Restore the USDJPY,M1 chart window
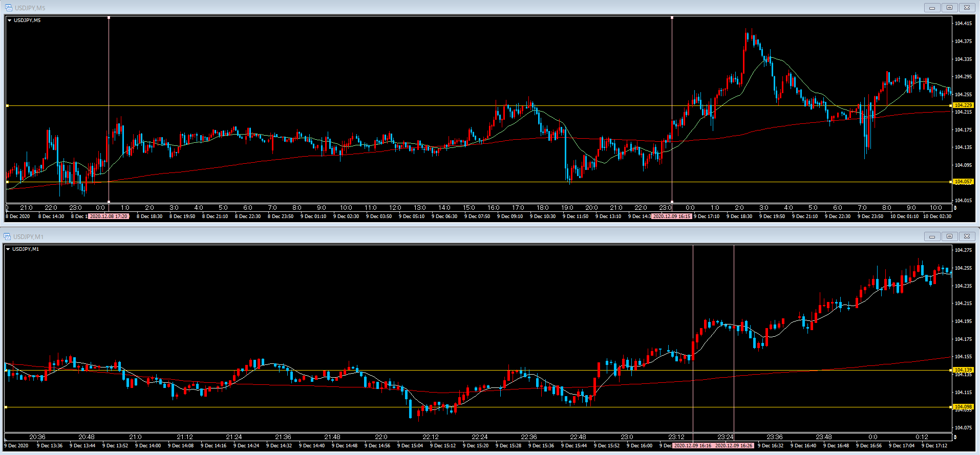This screenshot has height=455, width=980. pos(949,236)
